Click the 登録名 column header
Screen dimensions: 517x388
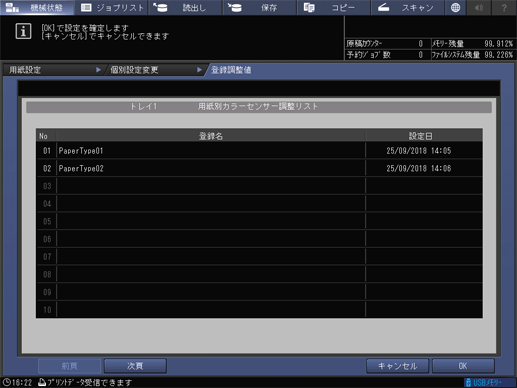click(x=211, y=136)
